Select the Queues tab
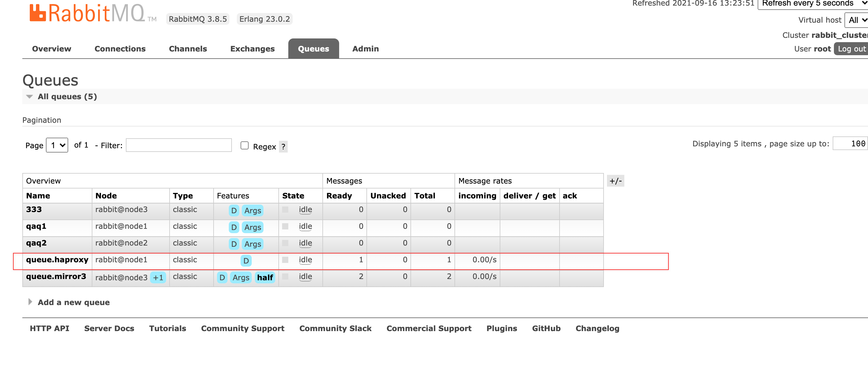 313,49
